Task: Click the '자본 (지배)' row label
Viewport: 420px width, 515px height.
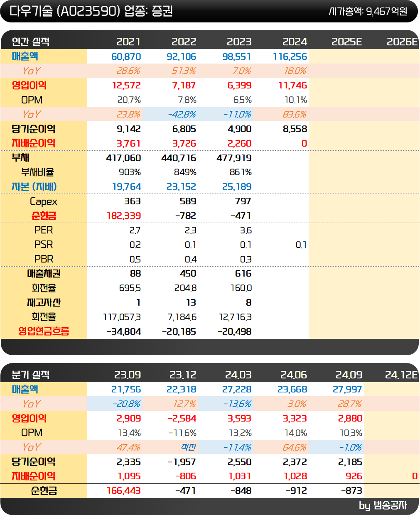Action: tap(34, 186)
